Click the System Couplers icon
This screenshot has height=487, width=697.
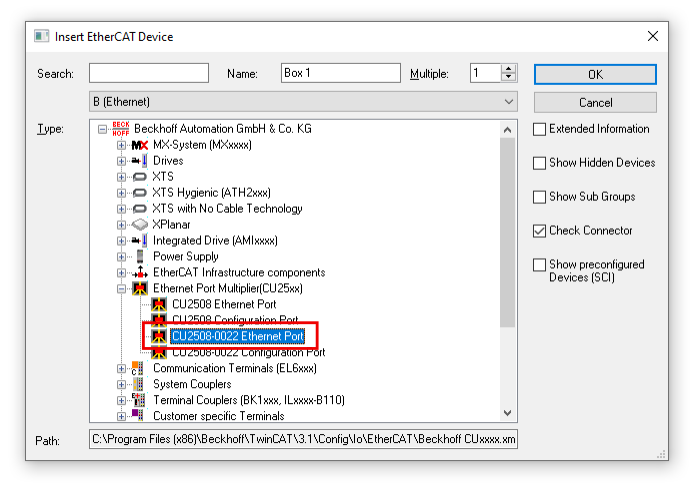139,384
